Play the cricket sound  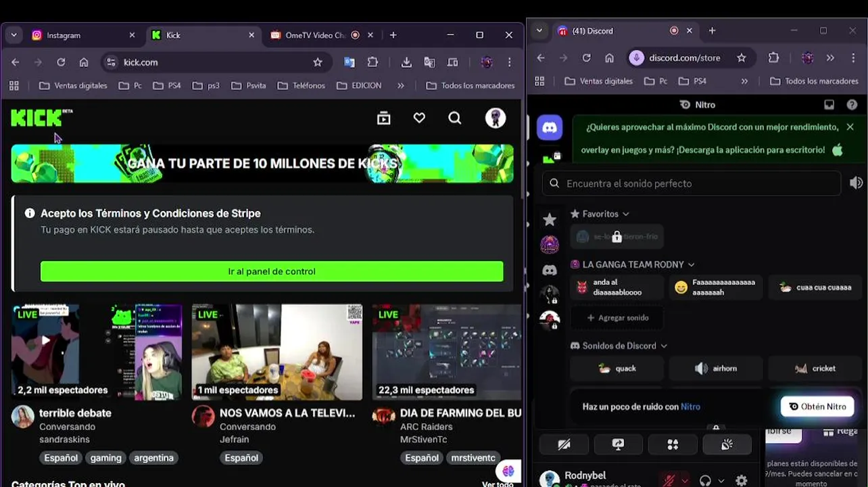pyautogui.click(x=815, y=369)
